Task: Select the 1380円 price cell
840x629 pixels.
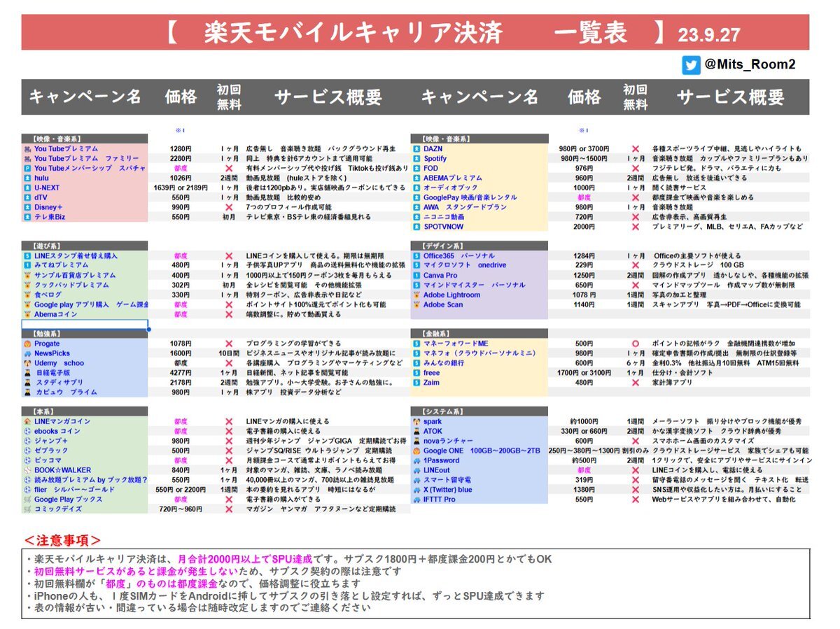Action: point(584,490)
